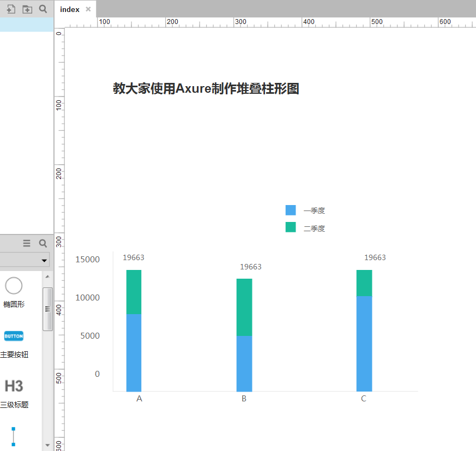
Task: Select the 15000 y-axis label
Action: tap(87, 260)
